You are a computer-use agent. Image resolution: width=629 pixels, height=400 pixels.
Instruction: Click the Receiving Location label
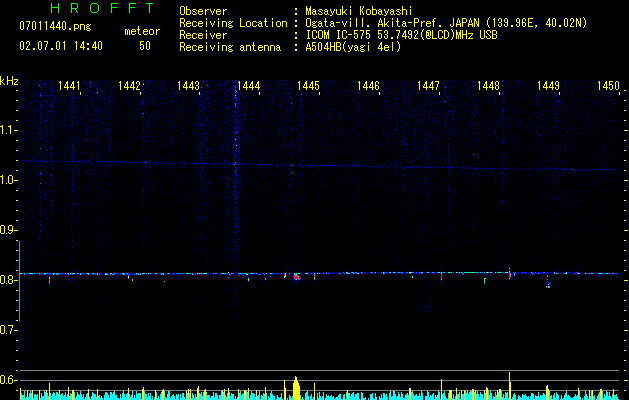pyautogui.click(x=233, y=23)
